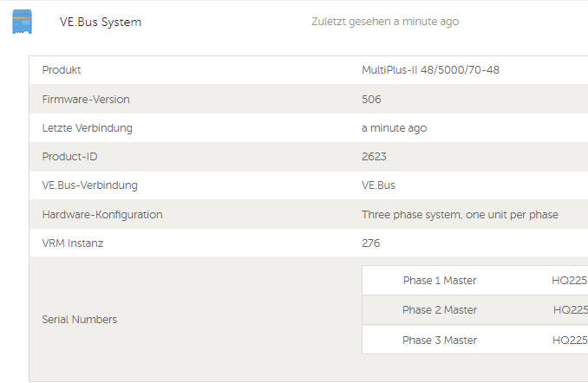Click the VE.Bus connection value
The width and height of the screenshot is (588, 383).
point(378,185)
